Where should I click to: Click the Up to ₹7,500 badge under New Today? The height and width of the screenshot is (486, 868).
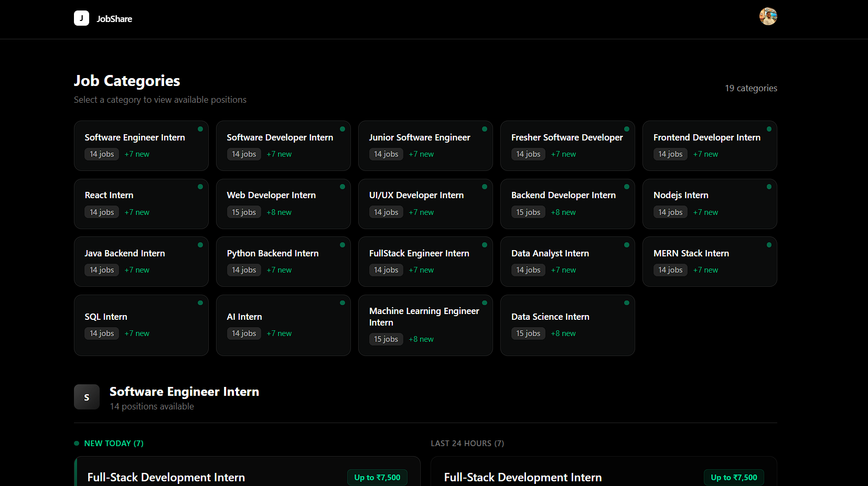coord(377,478)
